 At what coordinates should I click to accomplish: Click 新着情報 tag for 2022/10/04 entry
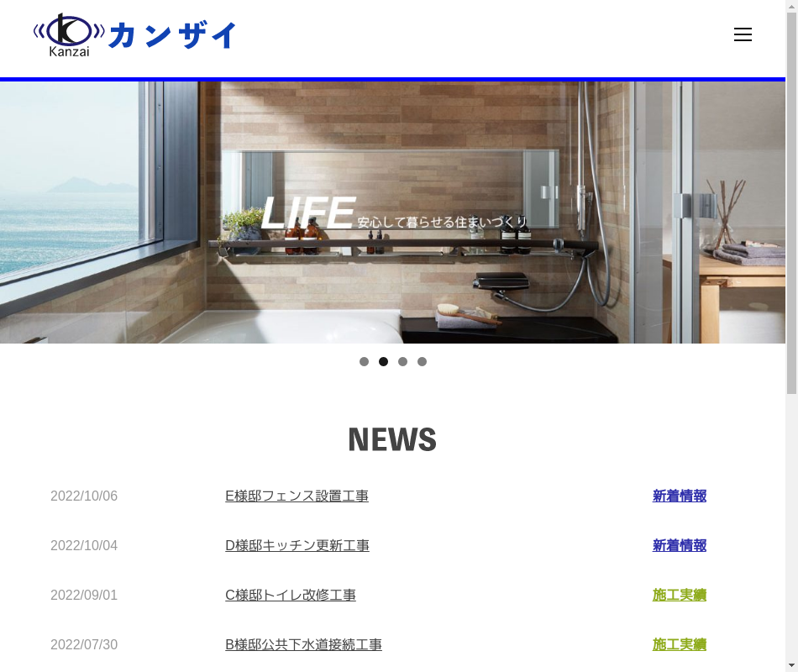[x=679, y=545]
